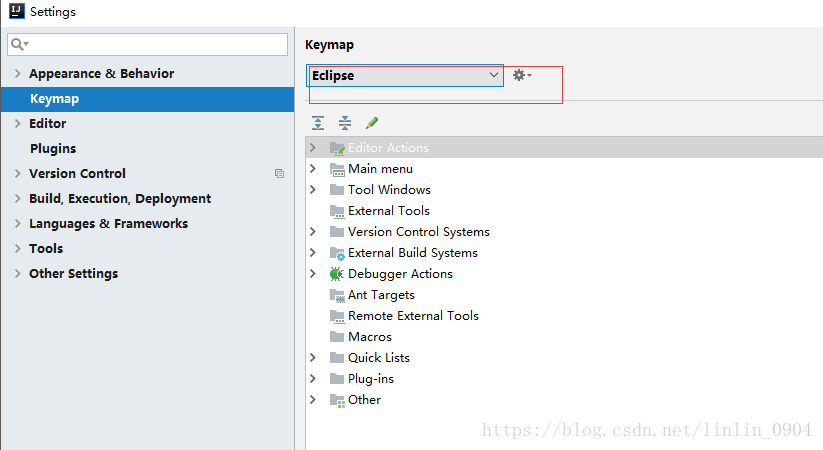The height and width of the screenshot is (450, 823).
Task: Click the search magnifier icon in settings
Action: tap(19, 44)
